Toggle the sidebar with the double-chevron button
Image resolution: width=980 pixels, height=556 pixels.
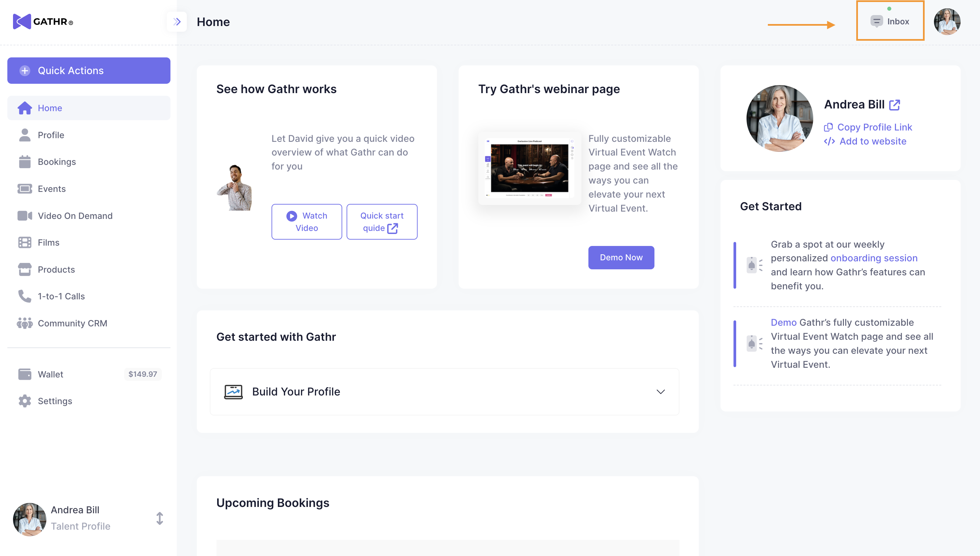click(x=177, y=22)
